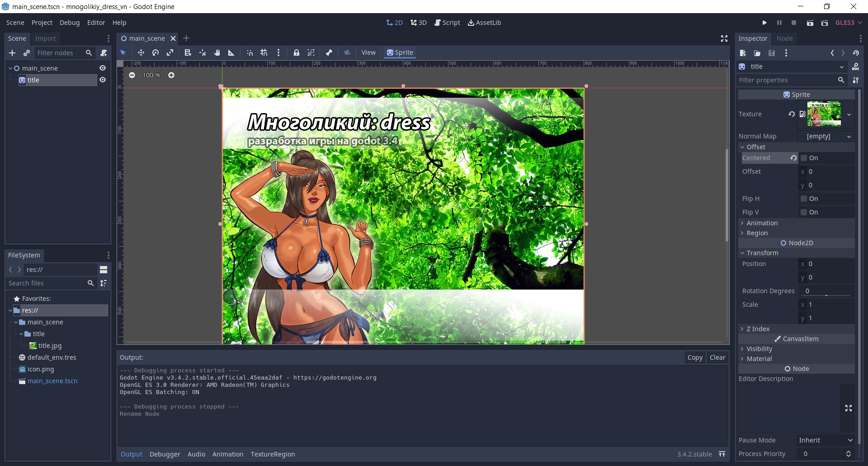868x466 pixels.
Task: Click the Attach Script icon in Scene panel
Action: click(x=104, y=53)
